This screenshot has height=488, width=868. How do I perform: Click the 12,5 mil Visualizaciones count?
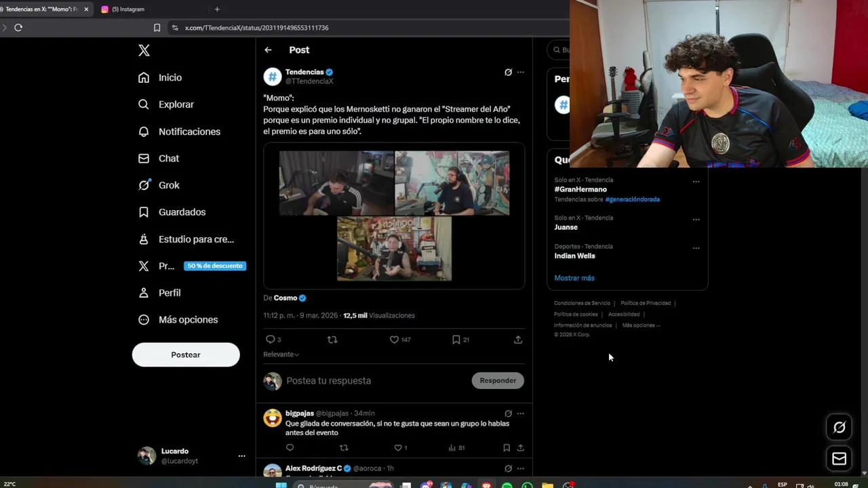(378, 316)
